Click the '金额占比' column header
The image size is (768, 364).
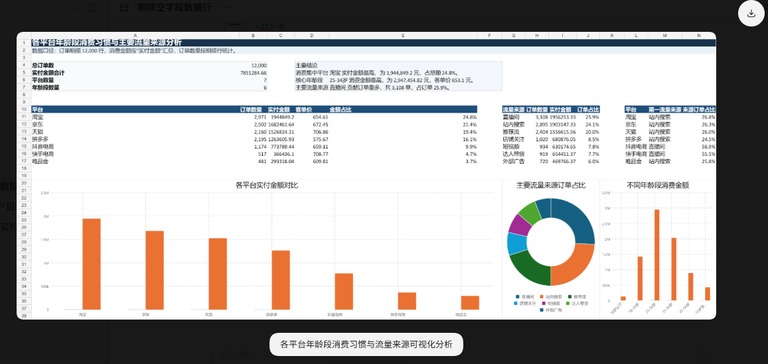coord(341,109)
